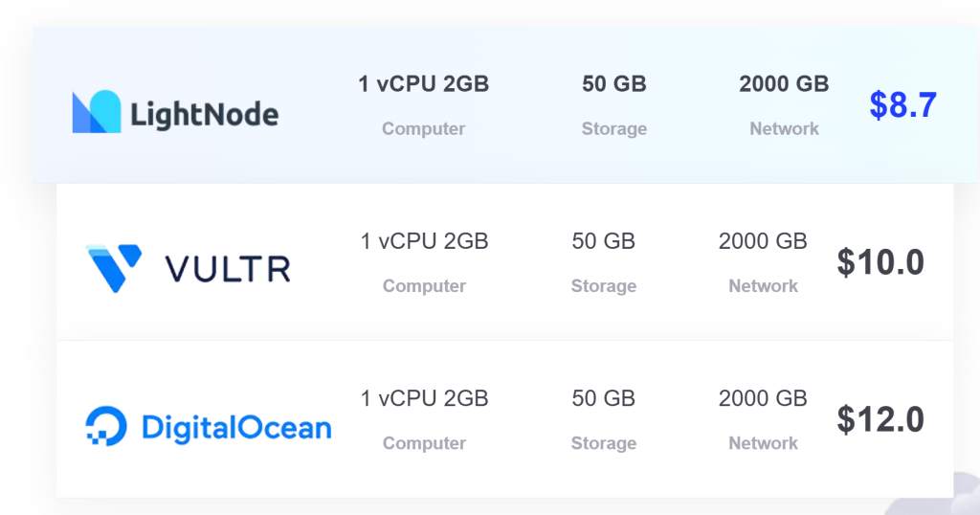Image resolution: width=980 pixels, height=515 pixels.
Task: Click LightNode's 1 vCPU 2GB spec
Action: 424,83
